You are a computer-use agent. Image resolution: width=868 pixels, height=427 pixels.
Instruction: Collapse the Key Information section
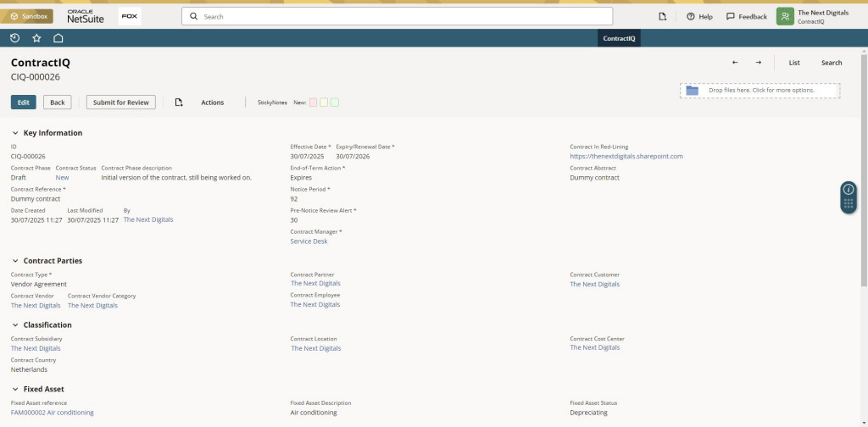point(15,133)
